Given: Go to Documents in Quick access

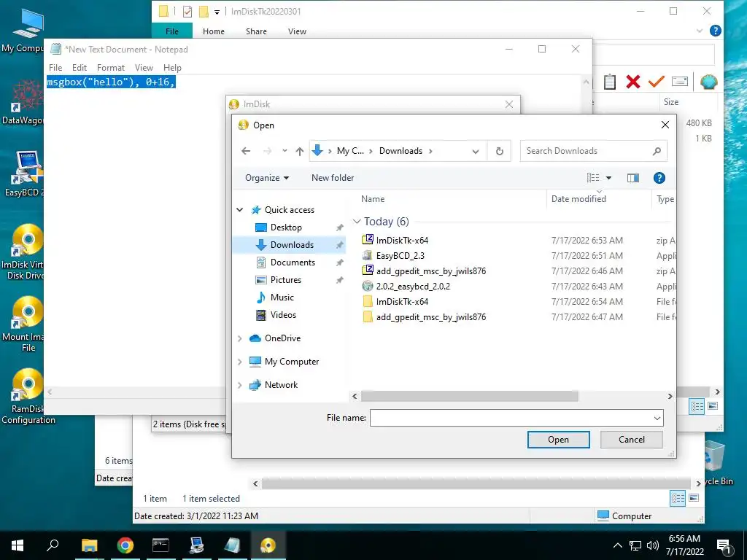Looking at the screenshot, I should coord(293,262).
